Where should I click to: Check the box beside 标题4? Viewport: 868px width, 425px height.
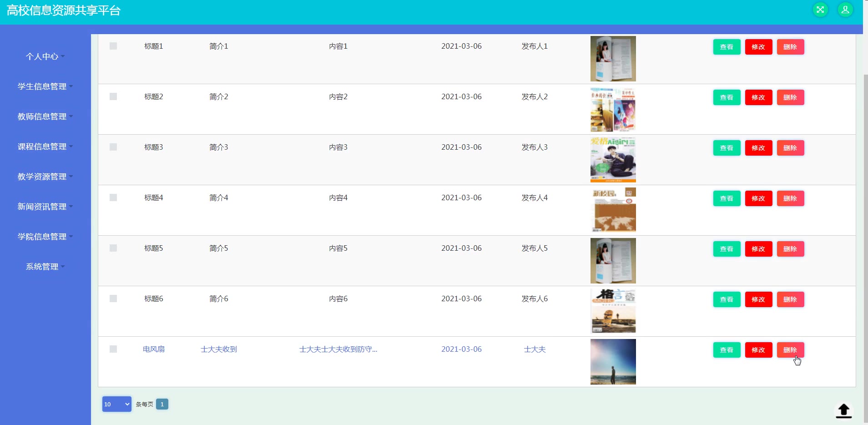113,197
